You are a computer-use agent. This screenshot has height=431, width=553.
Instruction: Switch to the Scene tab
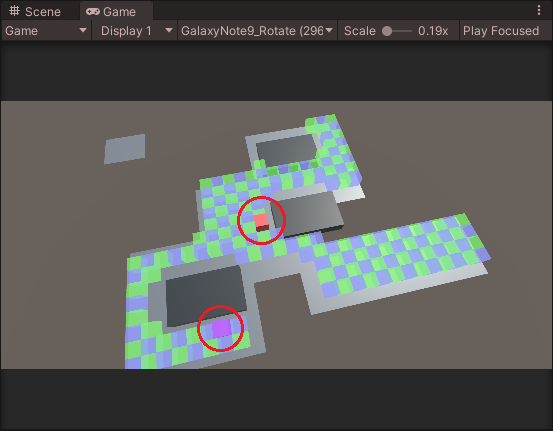tap(35, 11)
